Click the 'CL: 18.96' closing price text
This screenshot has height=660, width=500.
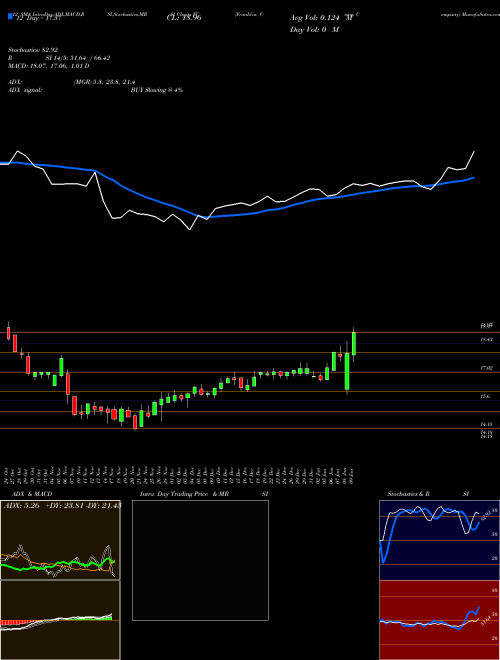click(x=184, y=18)
